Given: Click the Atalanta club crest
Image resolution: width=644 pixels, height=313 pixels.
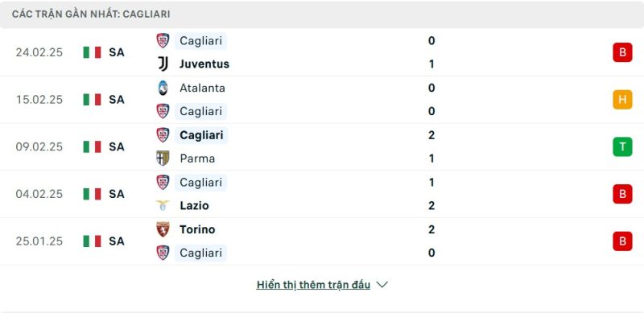Looking at the screenshot, I should 163,88.
